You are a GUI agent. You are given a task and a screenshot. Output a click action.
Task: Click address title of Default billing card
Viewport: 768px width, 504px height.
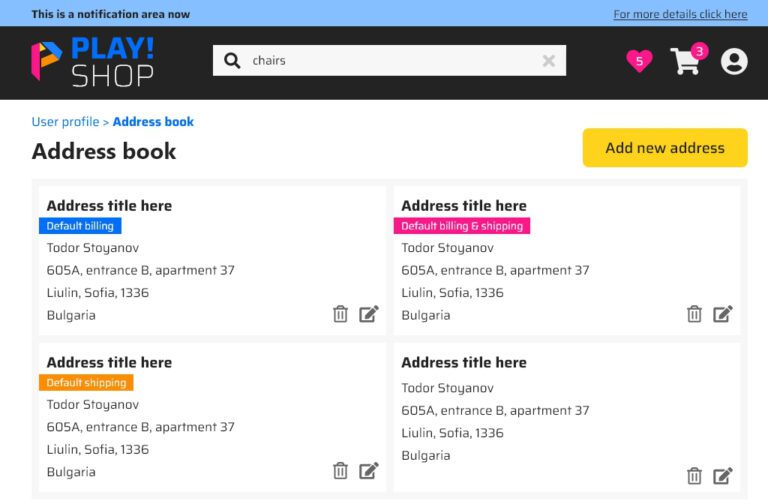pos(109,206)
